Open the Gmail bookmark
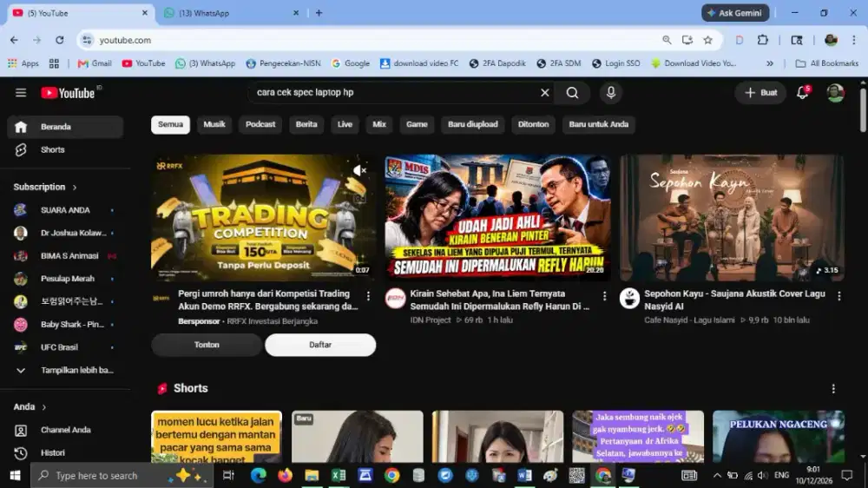The width and height of the screenshot is (868, 488). [95, 63]
